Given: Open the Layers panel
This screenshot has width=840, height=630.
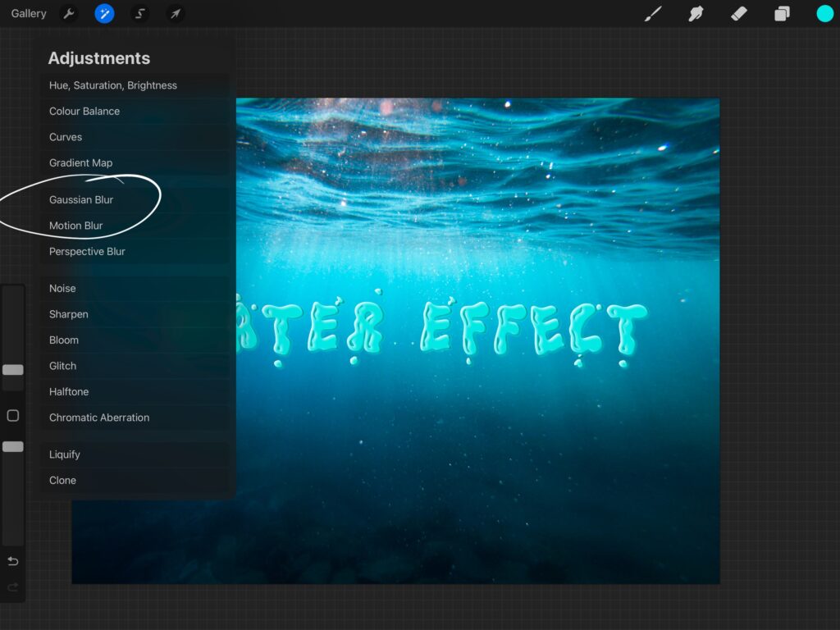Looking at the screenshot, I should click(782, 14).
